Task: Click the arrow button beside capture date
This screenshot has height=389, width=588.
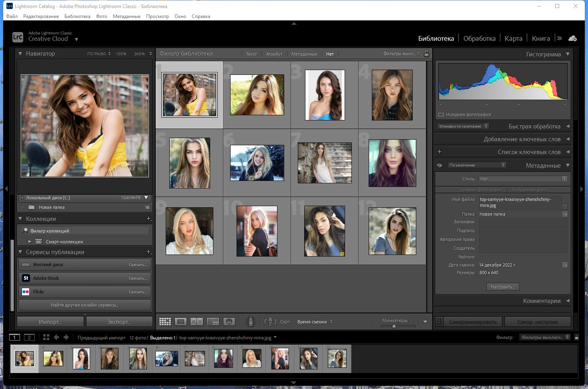Action: click(565, 265)
